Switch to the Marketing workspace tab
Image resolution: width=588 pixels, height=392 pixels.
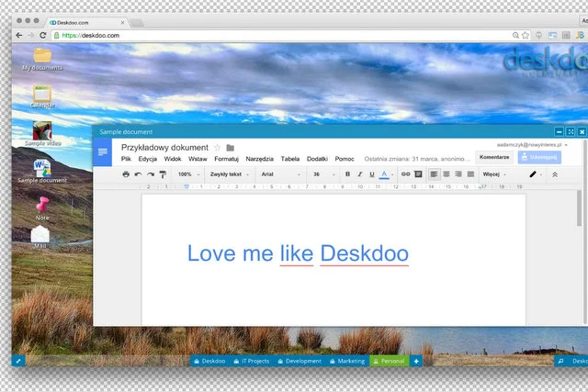point(347,361)
